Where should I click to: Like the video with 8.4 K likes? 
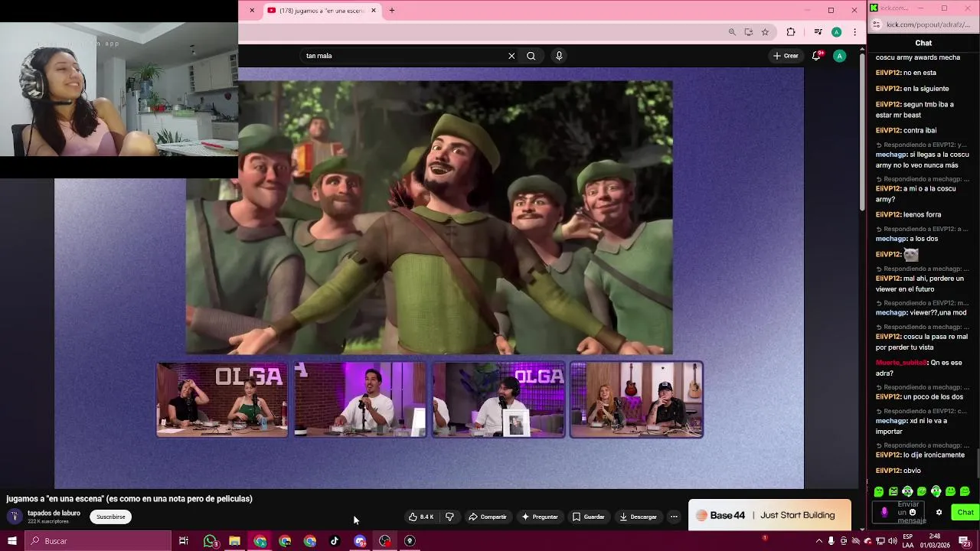click(421, 517)
